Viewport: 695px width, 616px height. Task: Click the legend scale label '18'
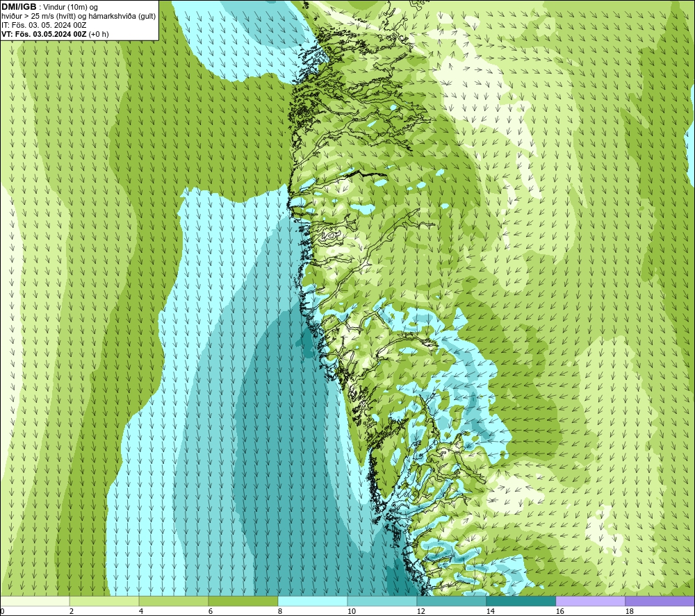pyautogui.click(x=629, y=611)
